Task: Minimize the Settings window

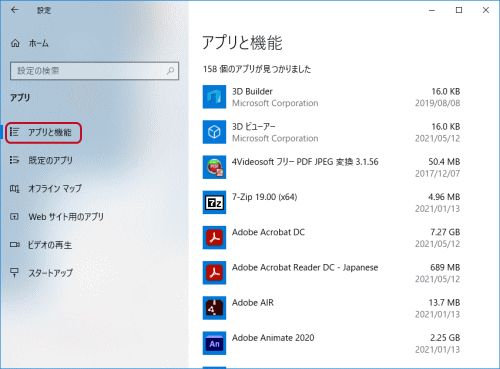Action: (432, 10)
